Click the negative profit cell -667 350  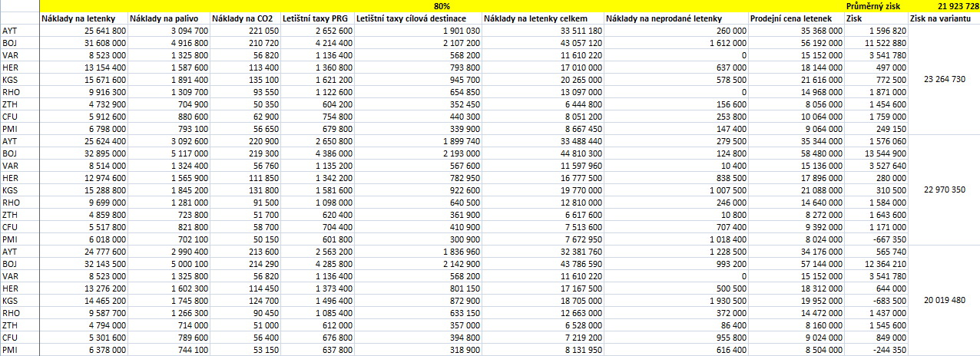click(887, 239)
